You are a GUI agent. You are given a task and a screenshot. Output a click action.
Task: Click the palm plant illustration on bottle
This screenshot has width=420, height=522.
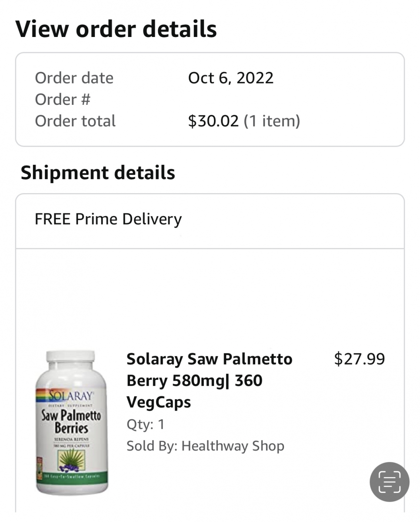pos(72,459)
